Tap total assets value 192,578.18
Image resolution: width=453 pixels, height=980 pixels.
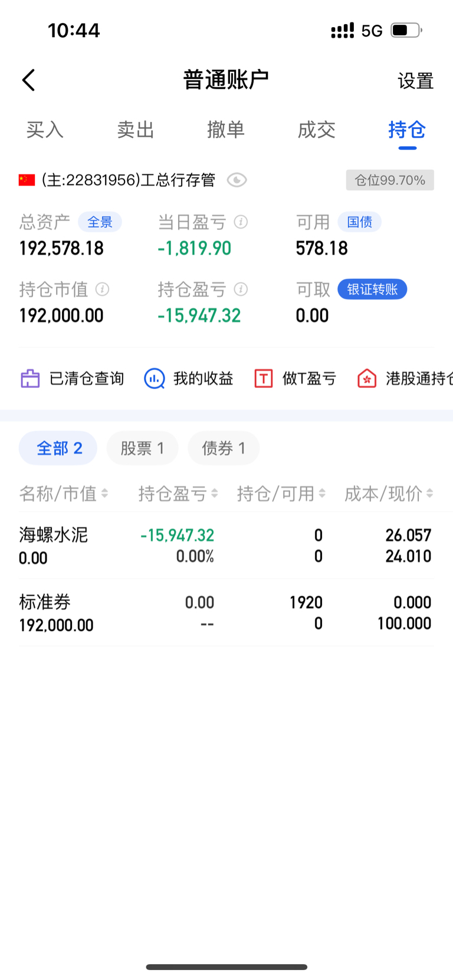(61, 248)
